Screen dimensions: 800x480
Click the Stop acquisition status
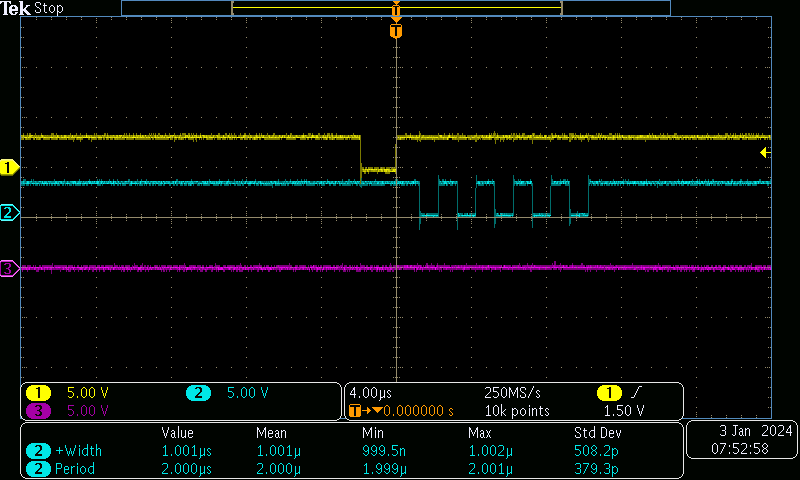(48, 8)
